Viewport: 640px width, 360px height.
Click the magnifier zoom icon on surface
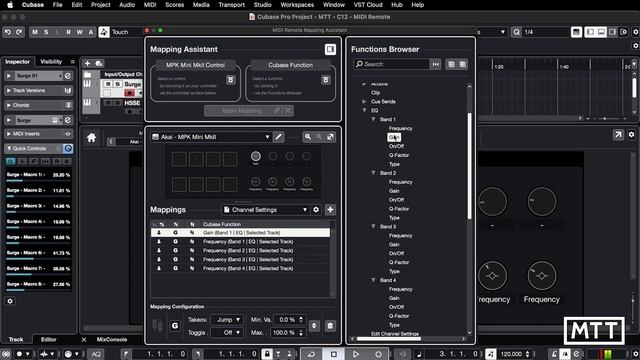click(x=308, y=137)
